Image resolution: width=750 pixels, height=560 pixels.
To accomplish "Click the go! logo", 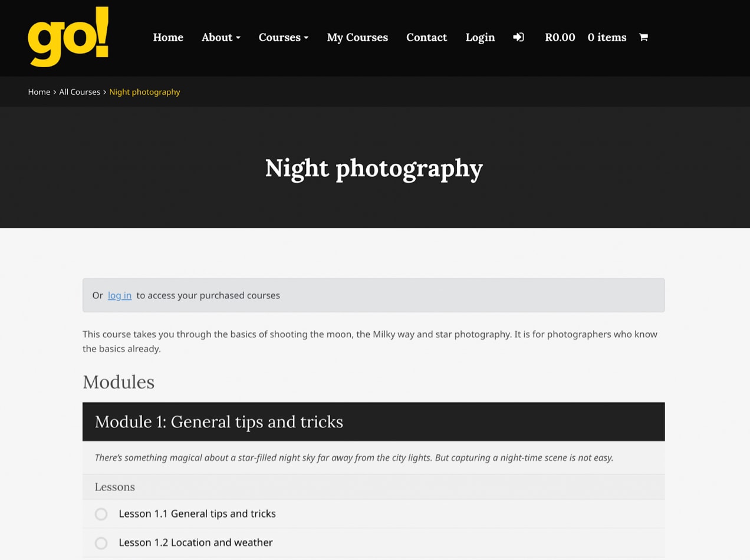I will pos(67,37).
